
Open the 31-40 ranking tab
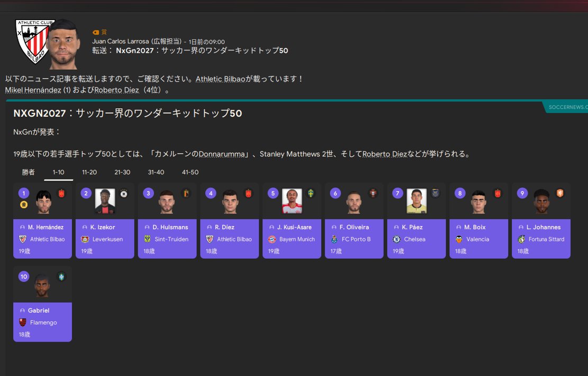coord(156,172)
